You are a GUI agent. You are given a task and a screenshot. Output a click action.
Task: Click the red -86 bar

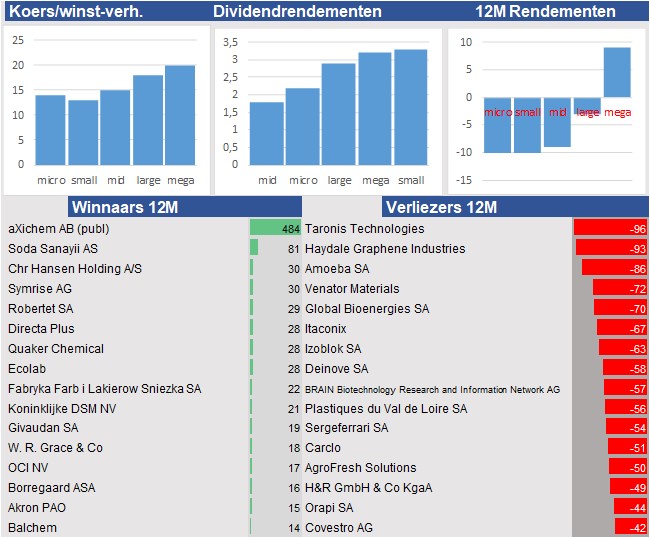click(x=614, y=267)
